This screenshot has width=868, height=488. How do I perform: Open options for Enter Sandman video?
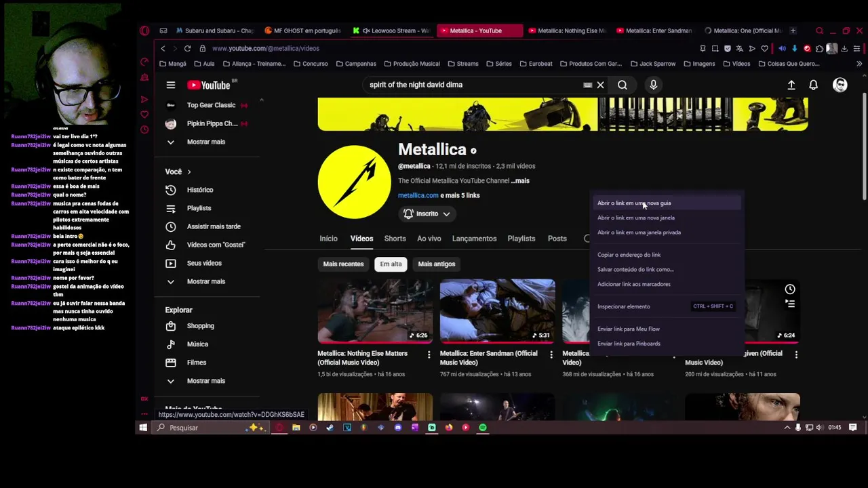551,354
